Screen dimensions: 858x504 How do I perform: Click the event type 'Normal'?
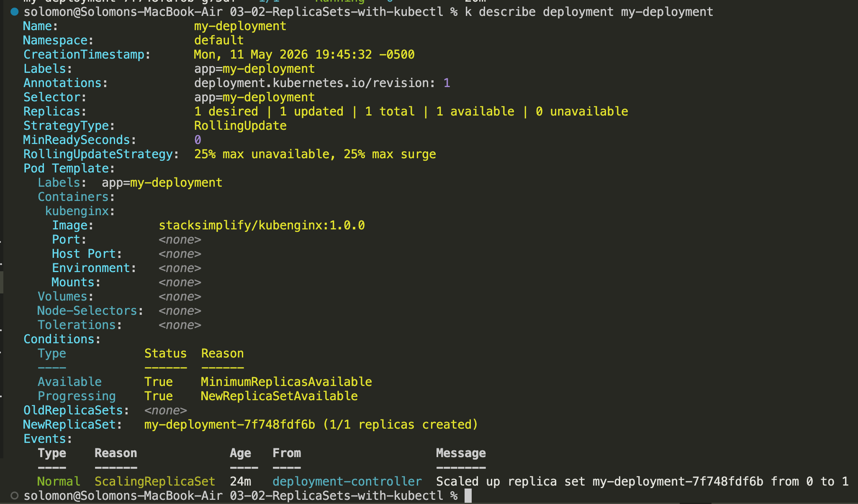point(59,481)
